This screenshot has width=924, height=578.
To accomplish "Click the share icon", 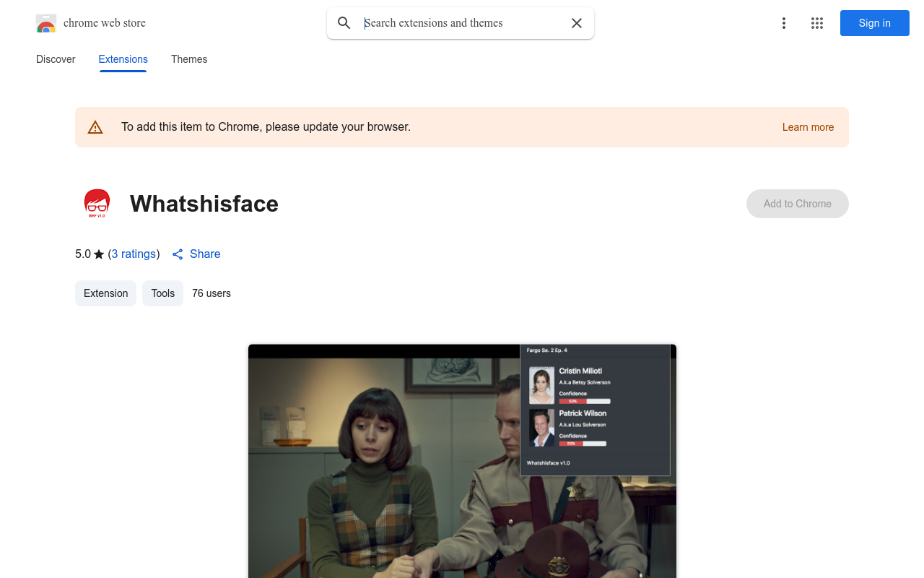I will point(178,254).
